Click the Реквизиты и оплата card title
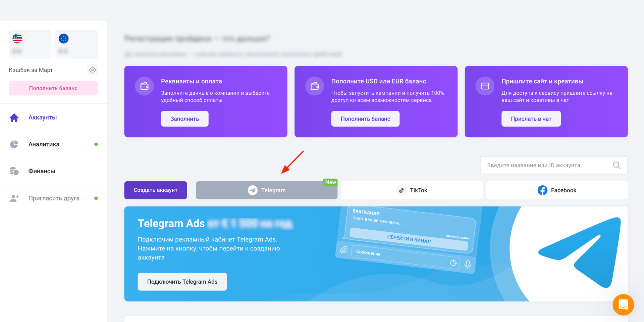This screenshot has height=322, width=644. (x=192, y=81)
